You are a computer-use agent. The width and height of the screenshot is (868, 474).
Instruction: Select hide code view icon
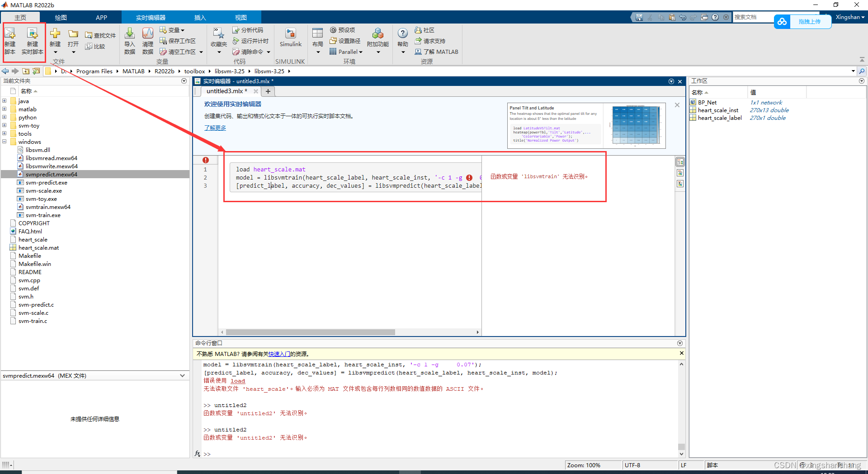click(x=680, y=184)
